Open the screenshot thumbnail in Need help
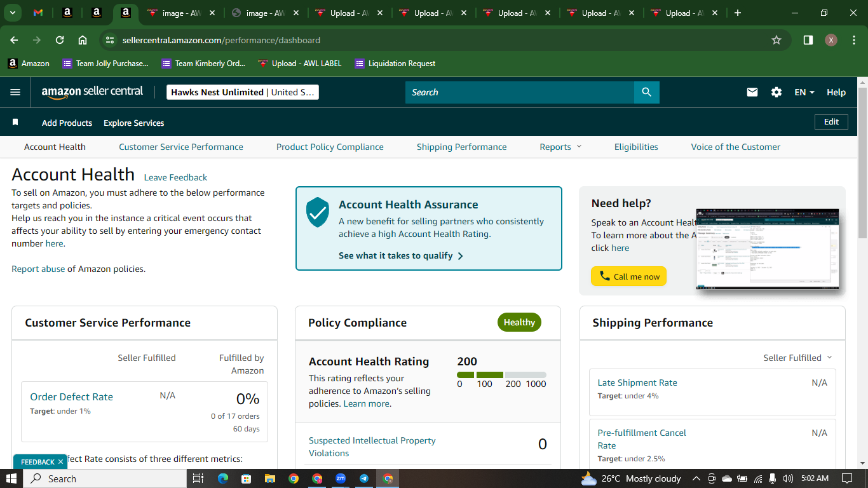Image resolution: width=868 pixels, height=488 pixels. [768, 249]
